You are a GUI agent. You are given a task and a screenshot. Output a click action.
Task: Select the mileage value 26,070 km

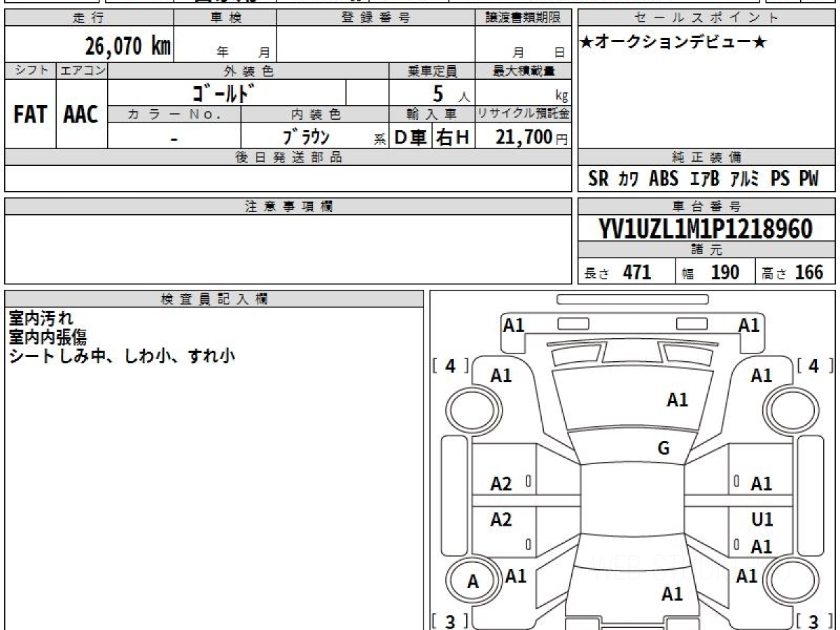pyautogui.click(x=128, y=46)
